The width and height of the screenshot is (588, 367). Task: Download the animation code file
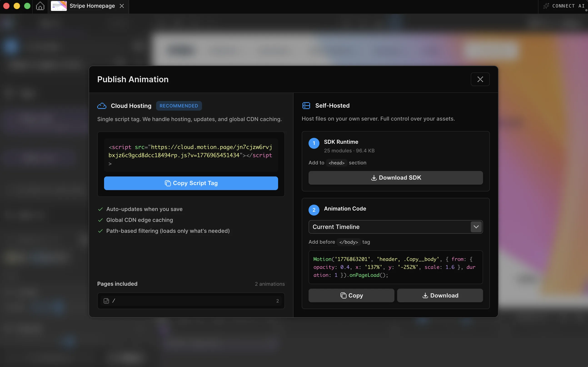(440, 295)
